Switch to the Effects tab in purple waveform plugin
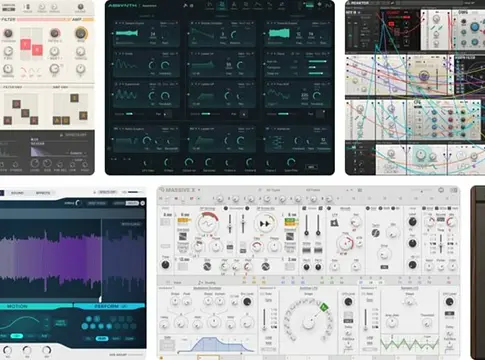Screen dimensions: 485x360 click(43, 193)
